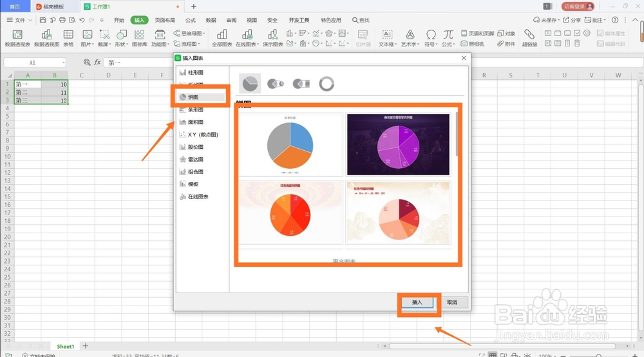Open the cell name box dropdown arrow
The height and width of the screenshot is (357, 644).
64,63
